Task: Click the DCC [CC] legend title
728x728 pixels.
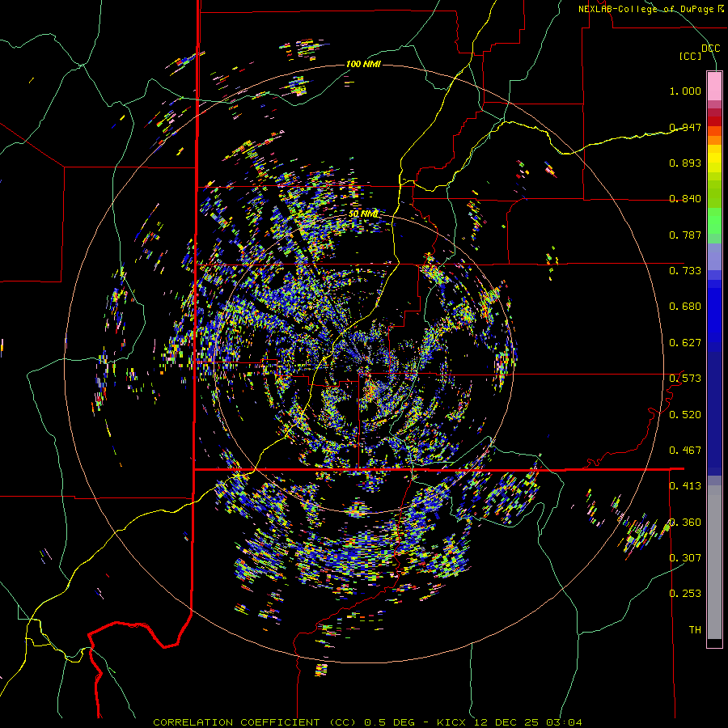Action: [x=699, y=52]
